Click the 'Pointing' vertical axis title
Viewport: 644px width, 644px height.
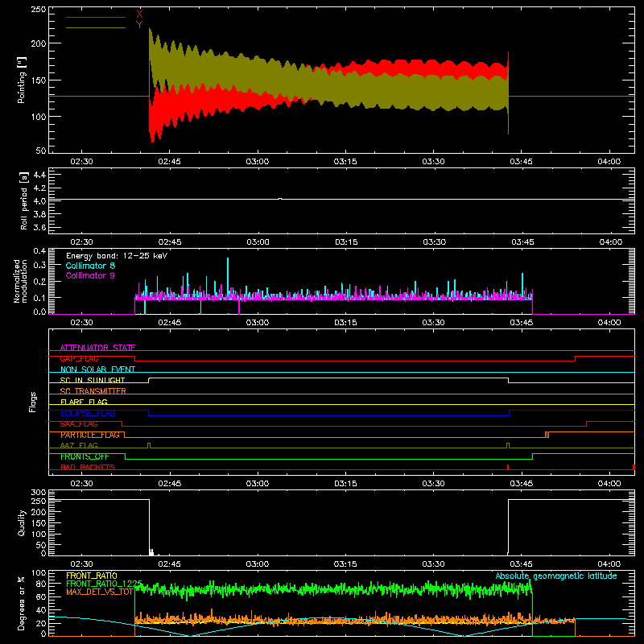tap(22, 80)
